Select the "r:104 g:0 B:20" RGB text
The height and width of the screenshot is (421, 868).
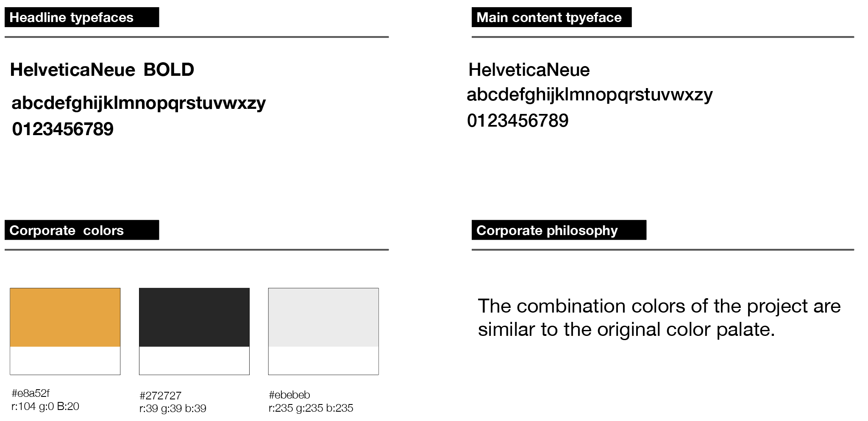point(45,407)
